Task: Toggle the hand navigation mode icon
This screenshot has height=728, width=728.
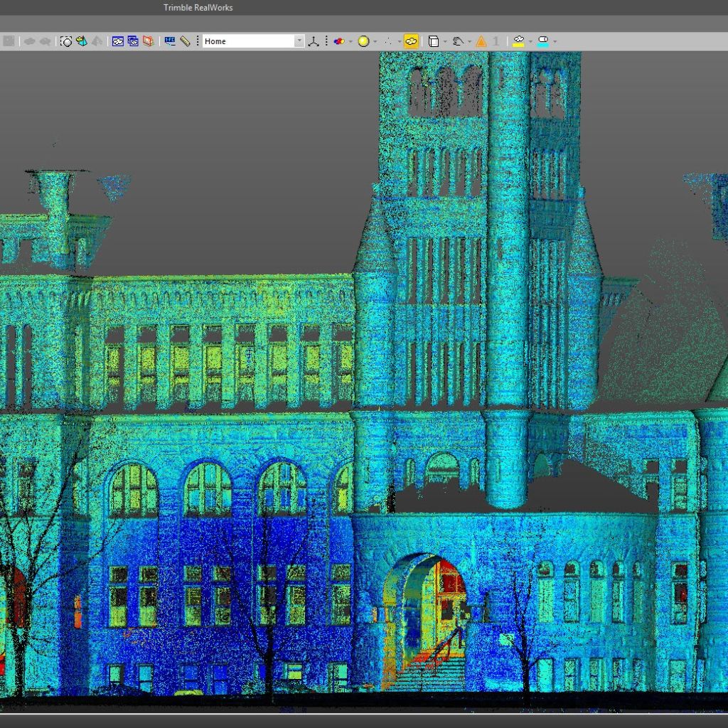Action: point(458,41)
